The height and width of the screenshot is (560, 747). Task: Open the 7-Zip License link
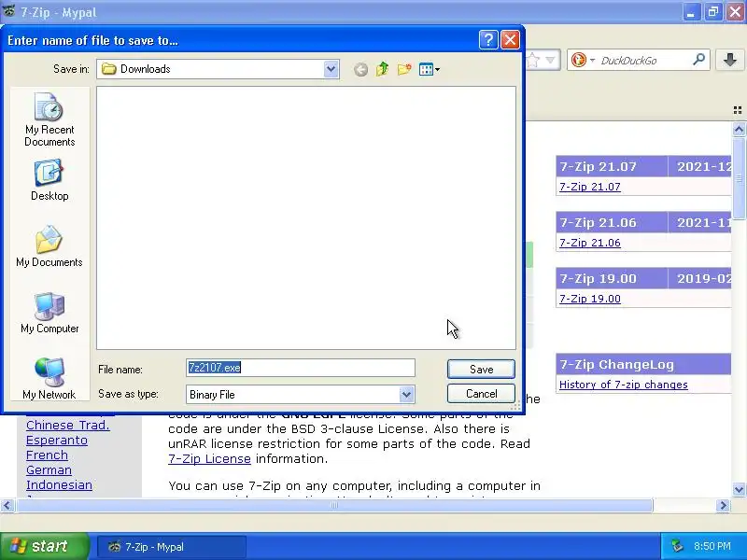pyautogui.click(x=209, y=459)
